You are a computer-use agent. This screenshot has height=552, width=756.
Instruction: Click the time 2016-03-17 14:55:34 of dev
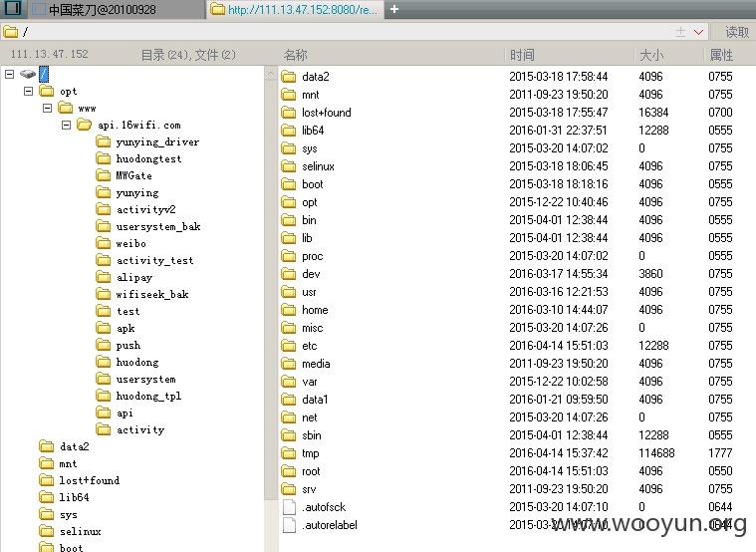click(x=559, y=274)
